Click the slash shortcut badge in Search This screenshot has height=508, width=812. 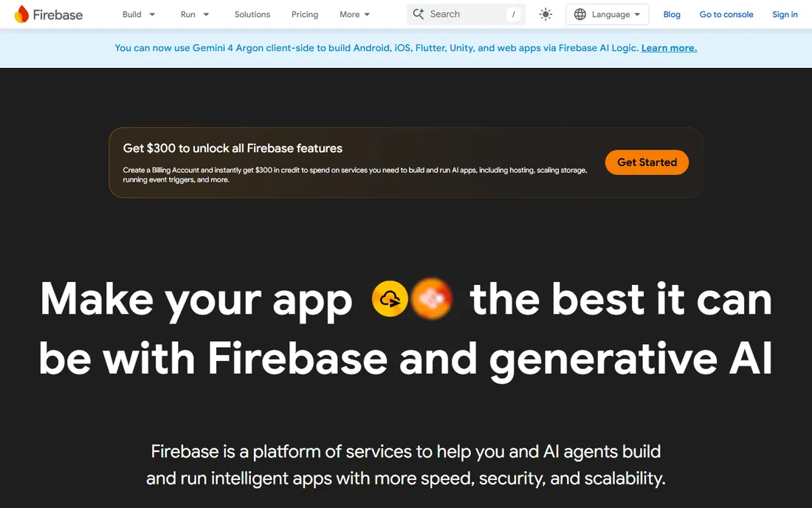point(513,15)
